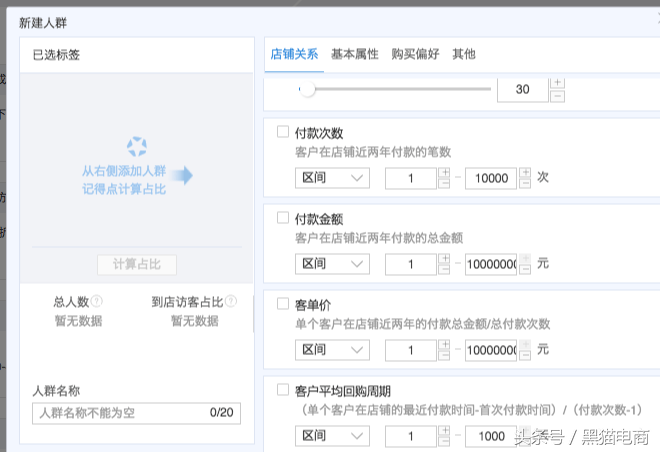Image resolution: width=660 pixels, height=452 pixels.
Task: Open the 基本属性 tab
Action: click(x=355, y=54)
